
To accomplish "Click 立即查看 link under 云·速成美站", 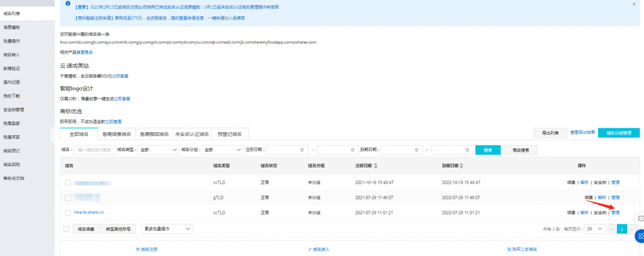I will [120, 76].
